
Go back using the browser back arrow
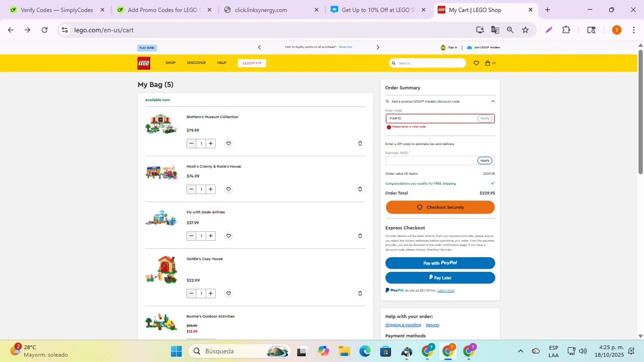tap(11, 30)
